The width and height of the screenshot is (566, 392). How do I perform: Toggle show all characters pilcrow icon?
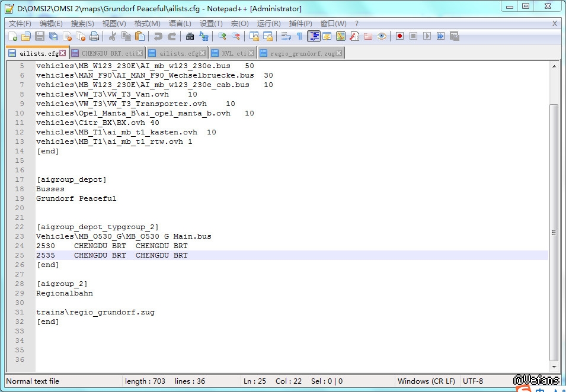299,37
